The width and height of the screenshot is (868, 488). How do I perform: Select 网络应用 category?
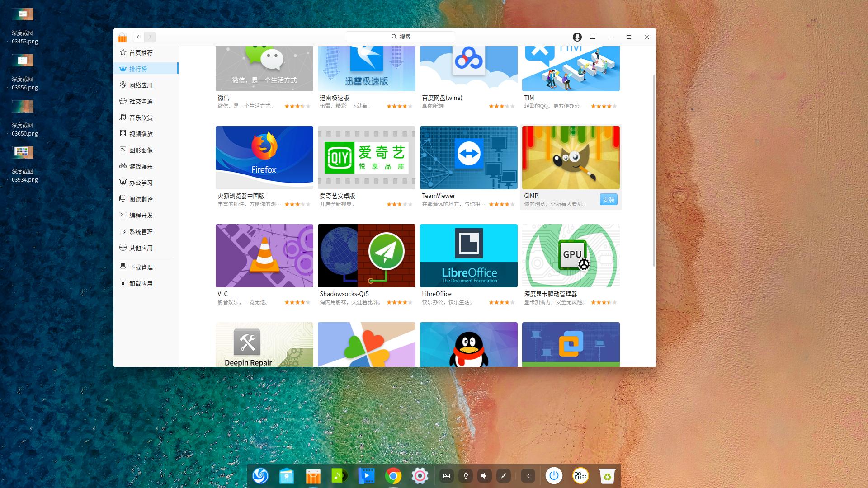[x=141, y=85]
